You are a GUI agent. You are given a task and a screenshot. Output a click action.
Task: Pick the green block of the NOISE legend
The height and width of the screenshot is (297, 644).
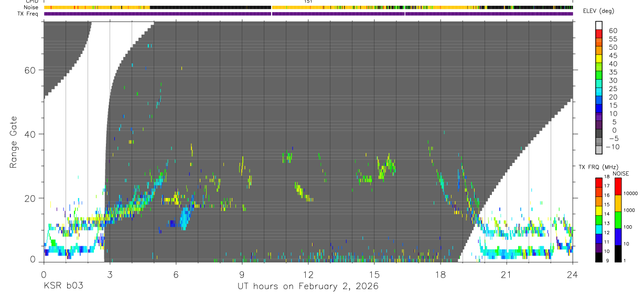pos(617,220)
